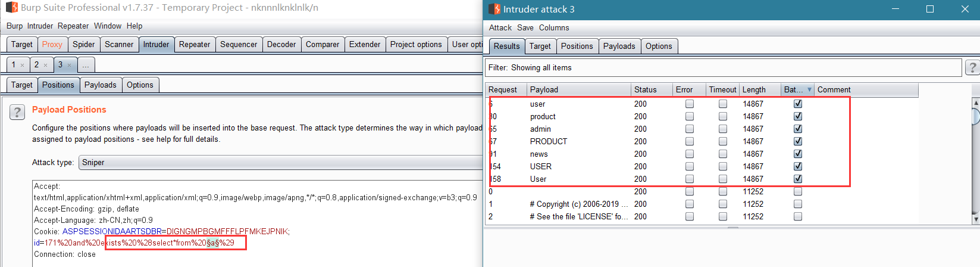Close Intruder tab number 3
This screenshot has height=267, width=980.
[x=69, y=65]
